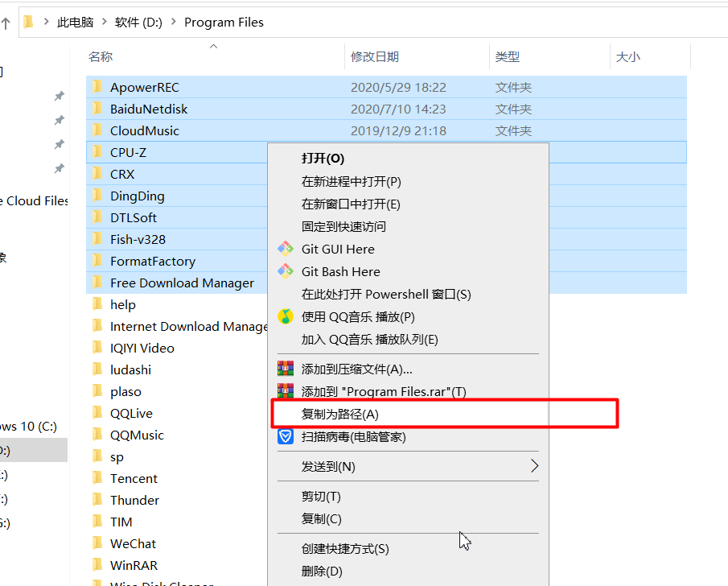Select the Internet Download Manager folder name
The image size is (728, 586).
coord(188,326)
